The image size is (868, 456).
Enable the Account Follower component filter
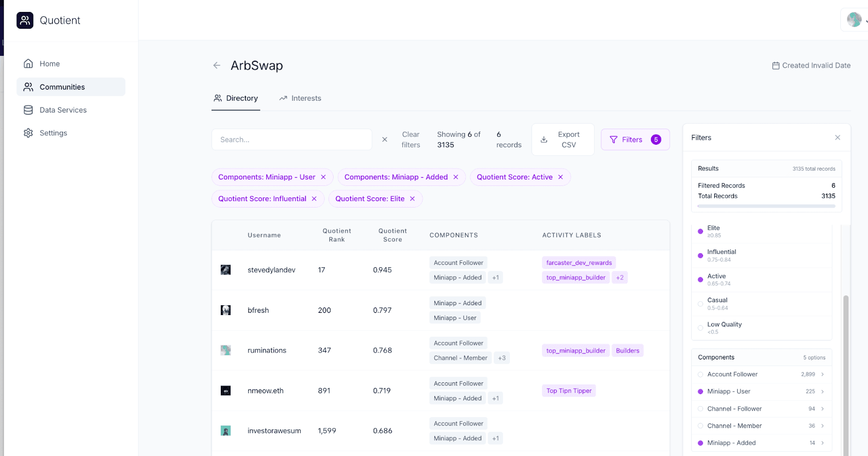[700, 375]
